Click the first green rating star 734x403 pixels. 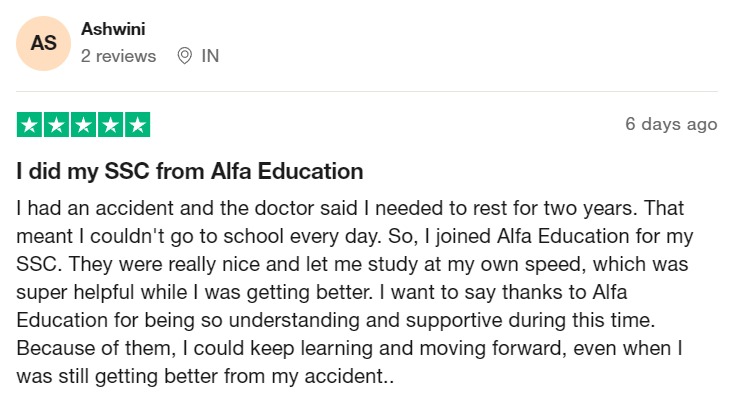click(30, 125)
